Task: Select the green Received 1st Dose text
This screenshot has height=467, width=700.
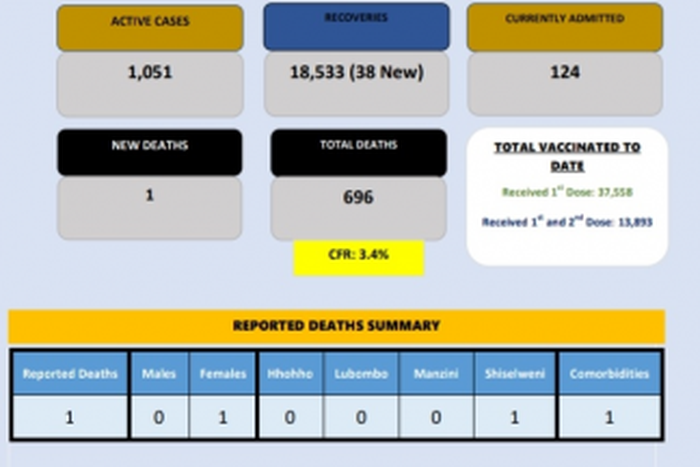Action: (567, 192)
